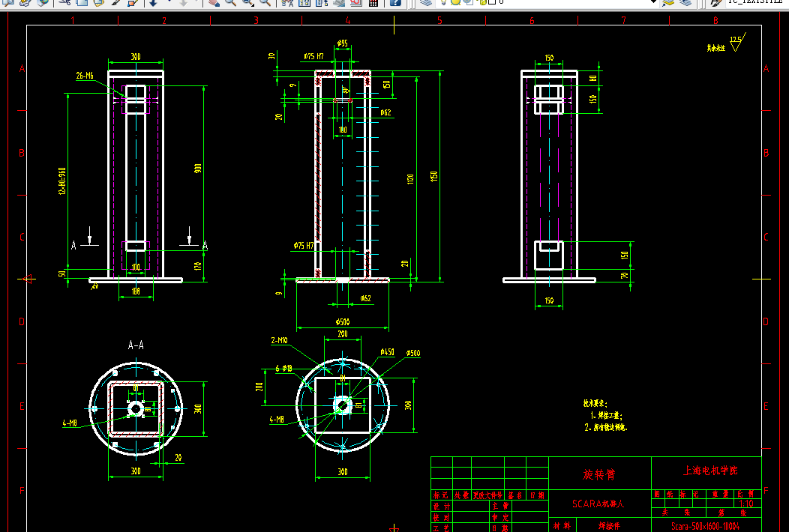Viewport: 789px width, 532px height.
Task: Click the Text Style brush icon
Action: [716, 2]
